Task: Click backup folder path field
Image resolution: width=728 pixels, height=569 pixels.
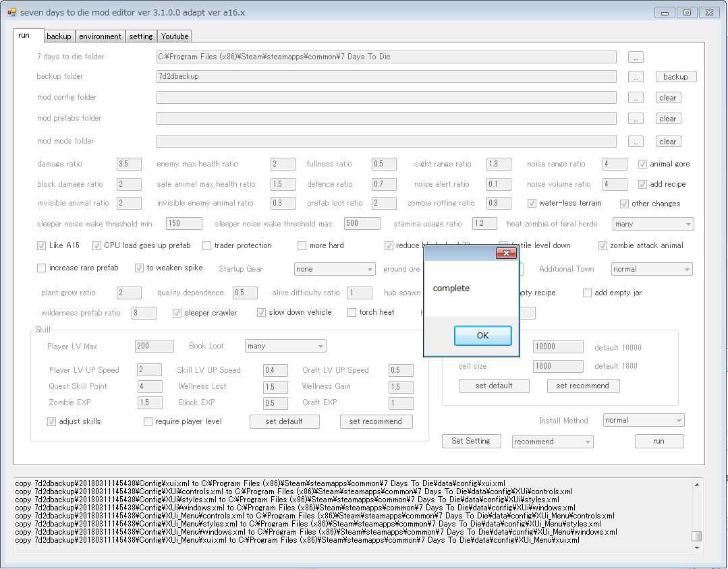Action: click(387, 77)
